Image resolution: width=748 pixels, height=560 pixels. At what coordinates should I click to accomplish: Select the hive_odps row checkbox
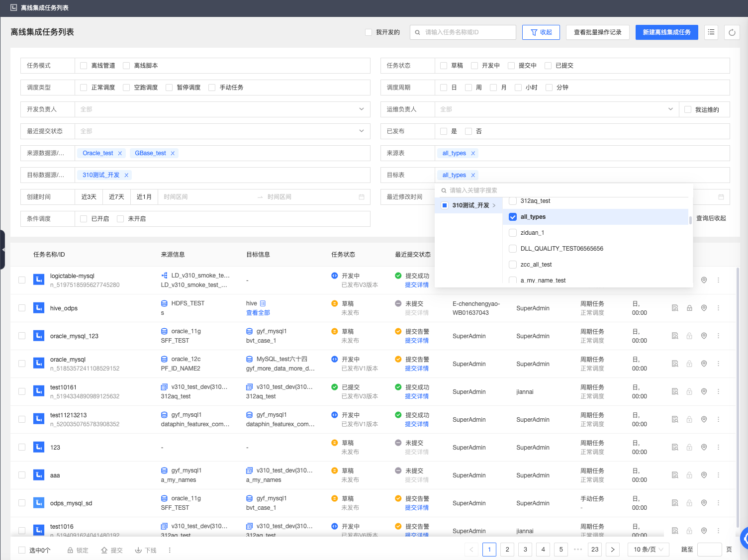coord(22,308)
